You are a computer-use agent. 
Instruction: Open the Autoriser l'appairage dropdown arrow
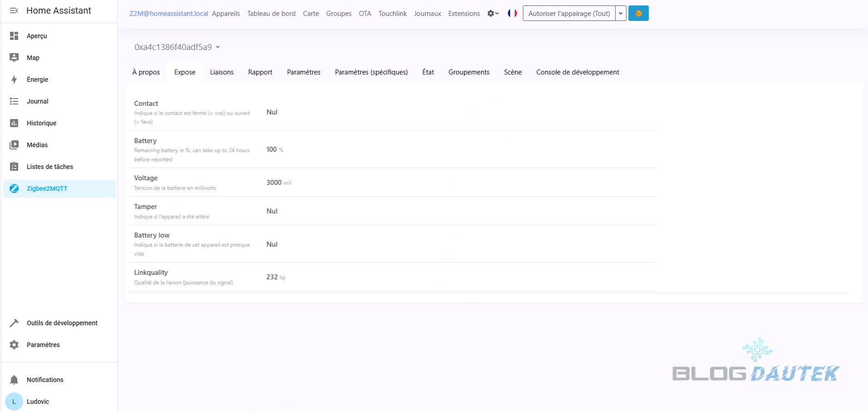click(620, 14)
